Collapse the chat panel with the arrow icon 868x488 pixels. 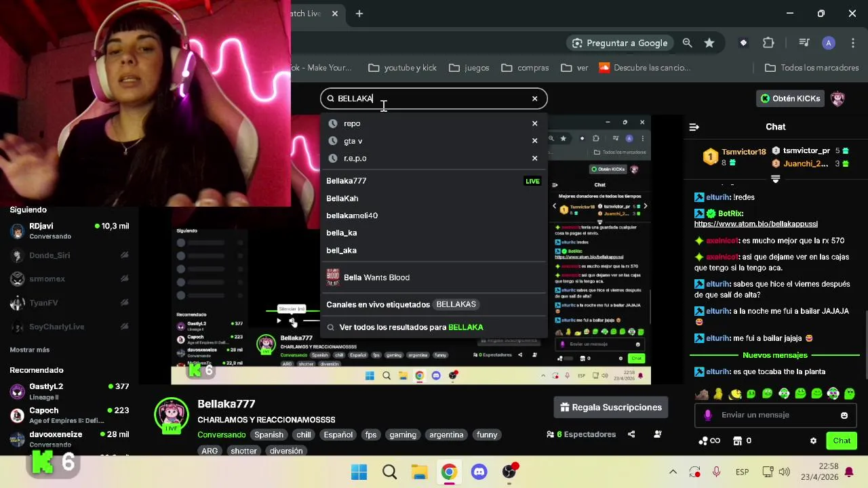tap(694, 127)
